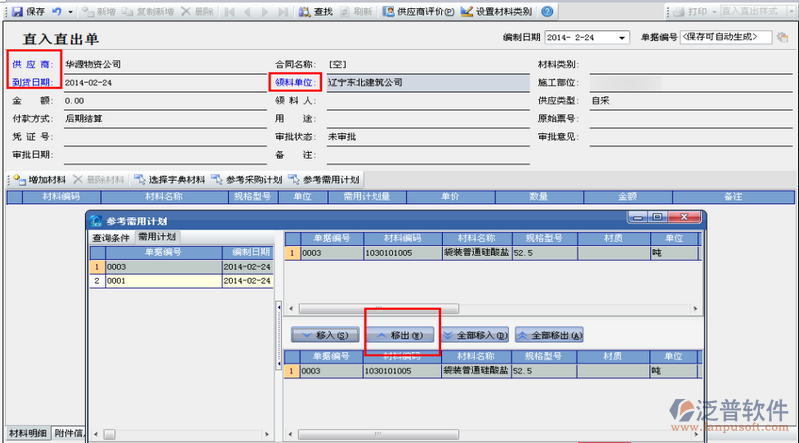Click upper grid scroll right arrow

(695, 308)
